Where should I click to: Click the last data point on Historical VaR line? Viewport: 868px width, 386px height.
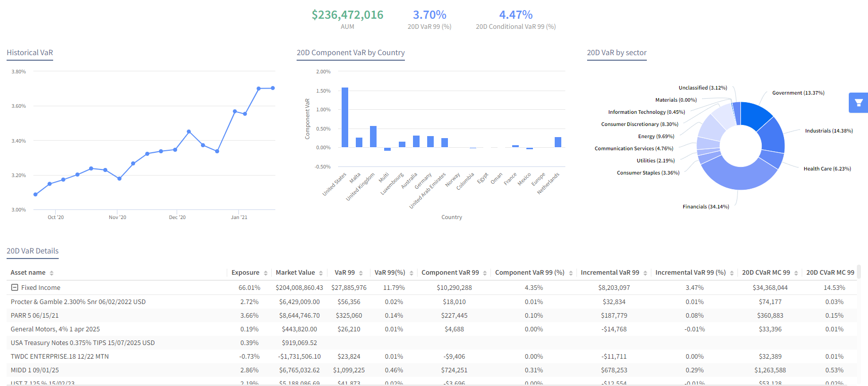[x=273, y=88]
